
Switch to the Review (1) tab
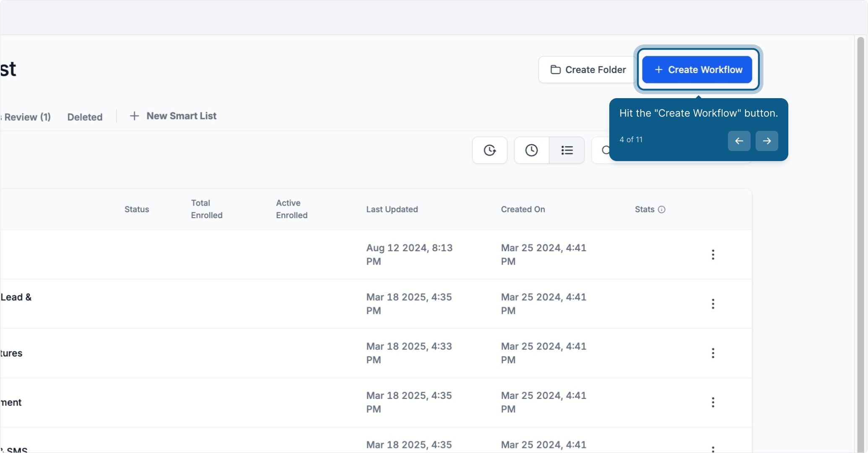(x=26, y=117)
